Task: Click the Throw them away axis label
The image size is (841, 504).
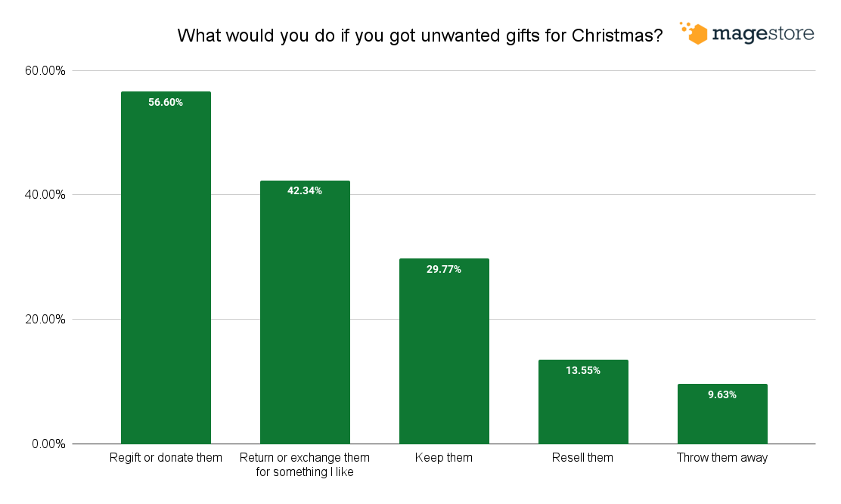Action: click(x=722, y=458)
